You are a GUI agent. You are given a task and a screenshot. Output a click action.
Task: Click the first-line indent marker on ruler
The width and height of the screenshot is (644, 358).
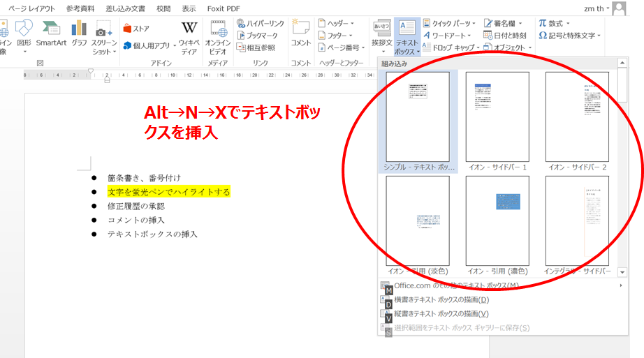point(91,71)
